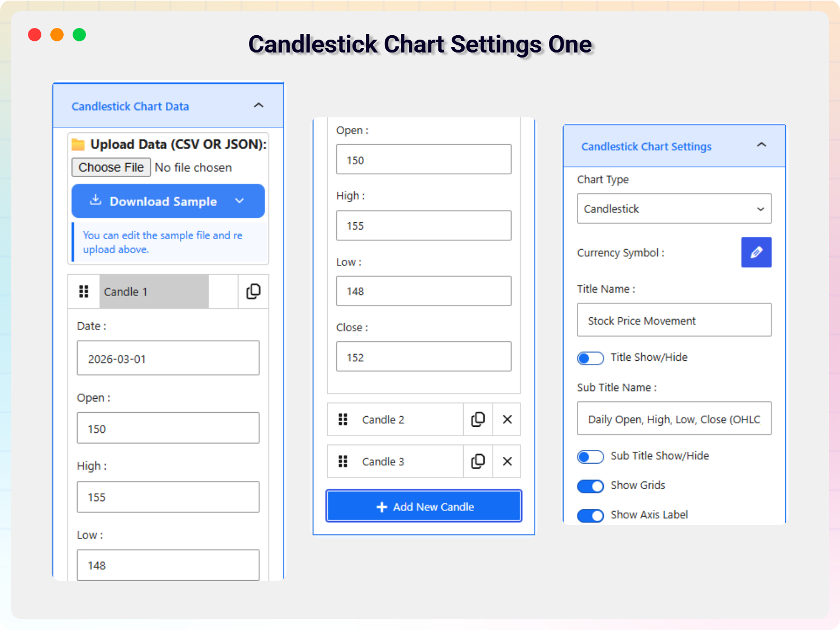Viewport: 840px width, 630px height.
Task: Collapse the Candlestick Chart Data panel
Action: click(259, 106)
